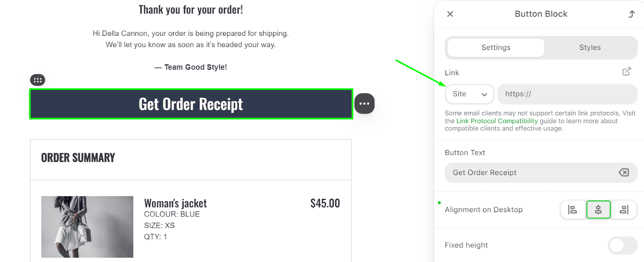Click the https:// URL input field

point(567,94)
